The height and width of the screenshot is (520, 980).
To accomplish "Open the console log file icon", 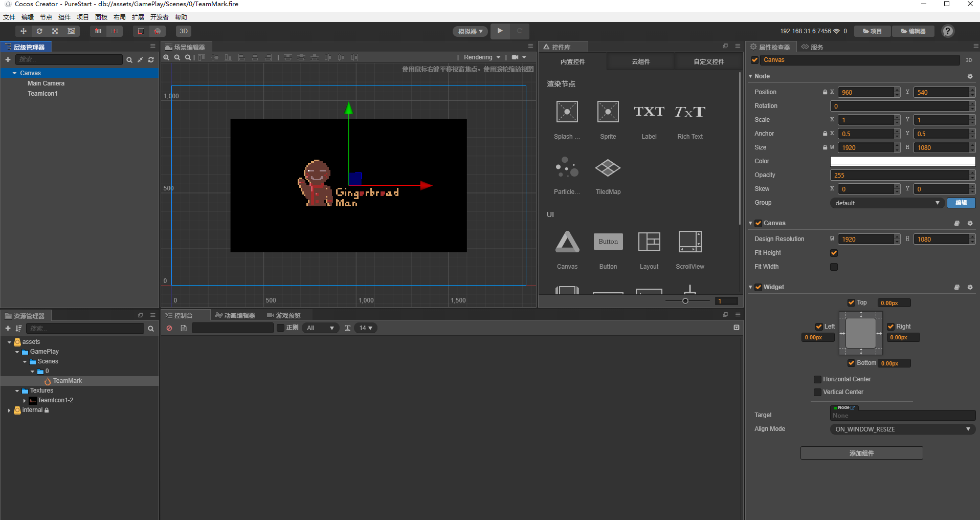I will [184, 328].
